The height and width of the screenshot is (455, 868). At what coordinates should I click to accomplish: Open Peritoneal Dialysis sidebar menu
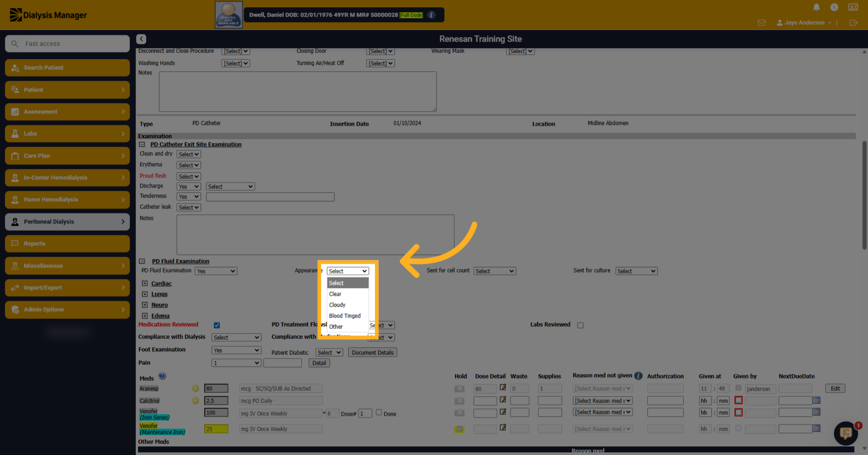point(67,222)
